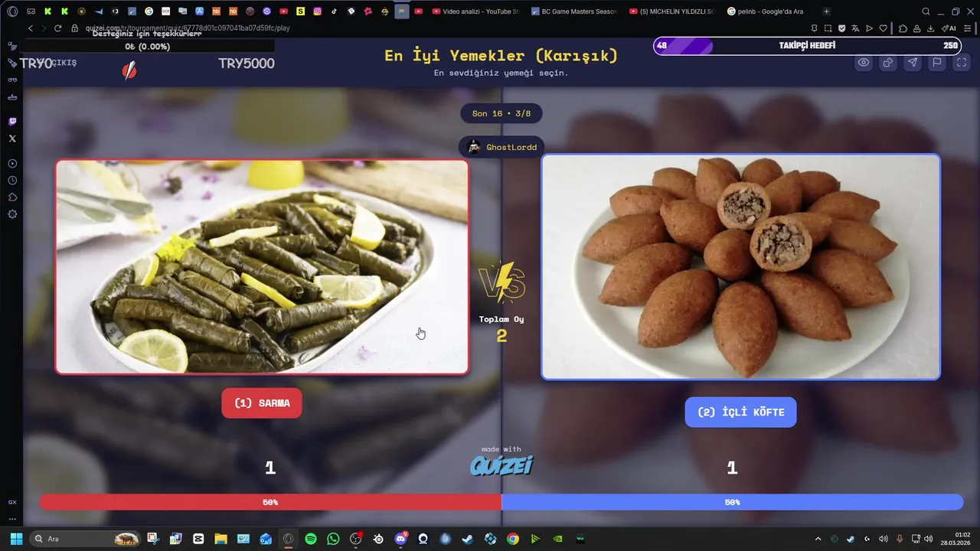
Task: Open browser profile account icon
Action: pos(917,28)
